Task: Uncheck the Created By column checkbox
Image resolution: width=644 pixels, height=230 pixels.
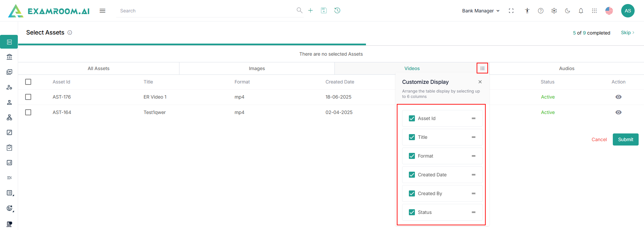Action: pos(412,193)
